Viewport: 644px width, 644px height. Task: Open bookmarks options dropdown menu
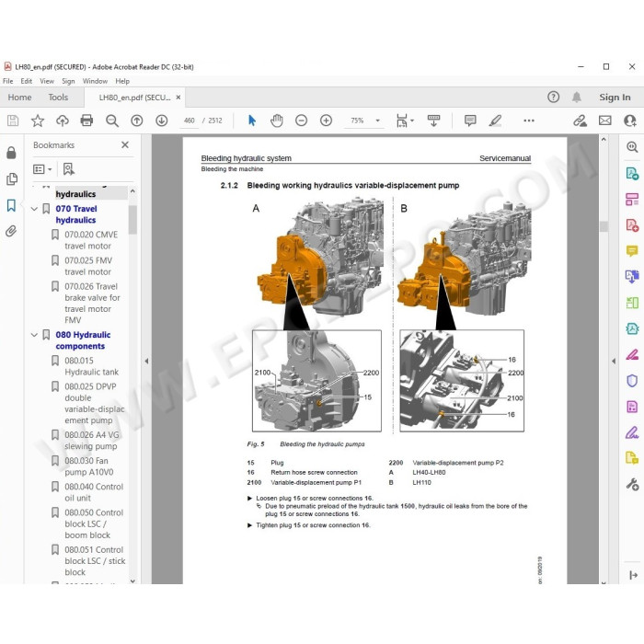pos(42,169)
